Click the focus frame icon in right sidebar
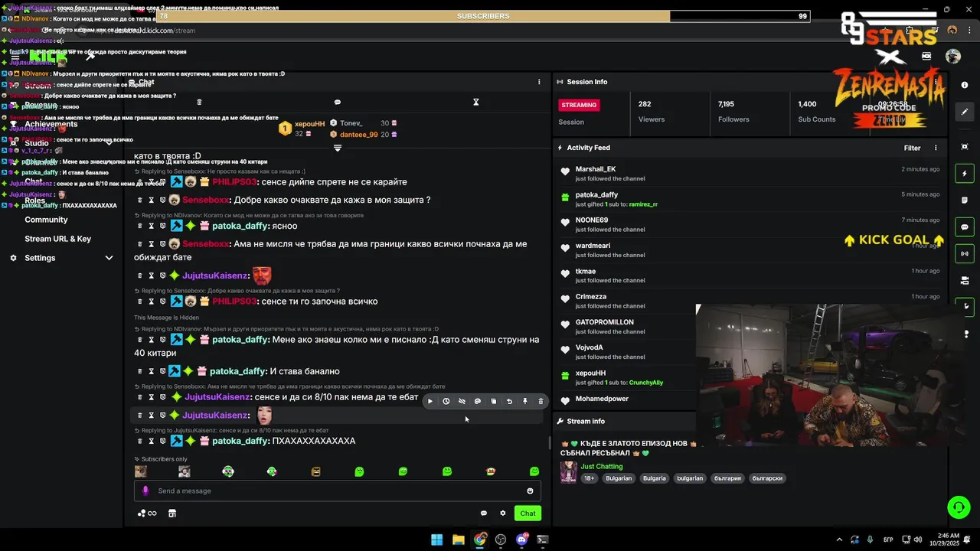This screenshot has width=980, height=551. tap(965, 146)
